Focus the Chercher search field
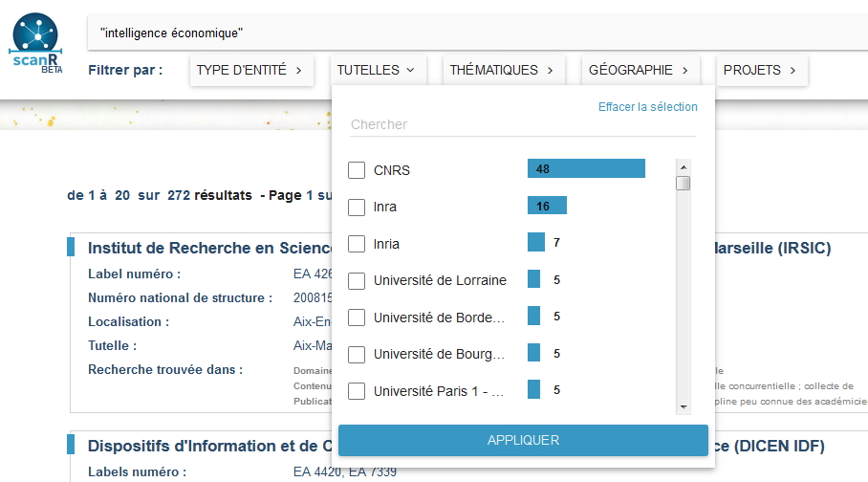868x482 pixels. pyautogui.click(x=523, y=124)
